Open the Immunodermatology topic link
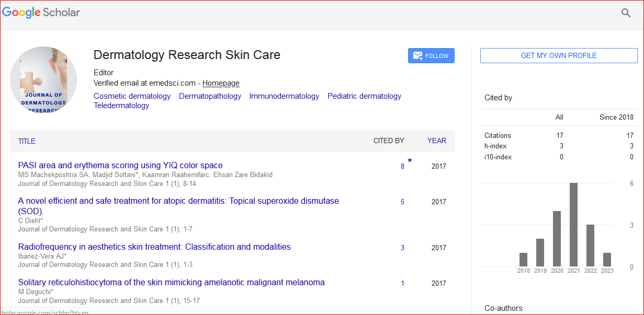This screenshot has width=644, height=315. tap(284, 96)
